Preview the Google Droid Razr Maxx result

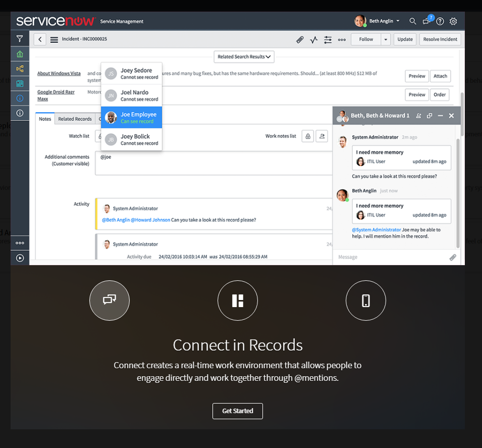pos(417,94)
